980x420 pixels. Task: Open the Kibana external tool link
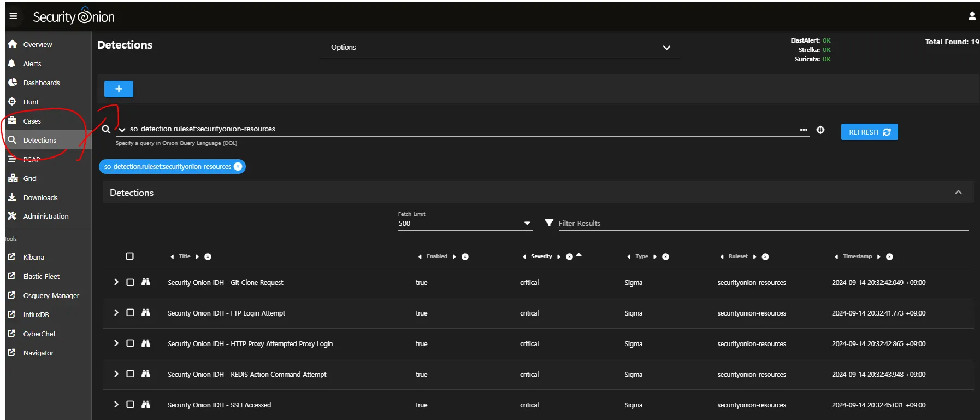(33, 258)
